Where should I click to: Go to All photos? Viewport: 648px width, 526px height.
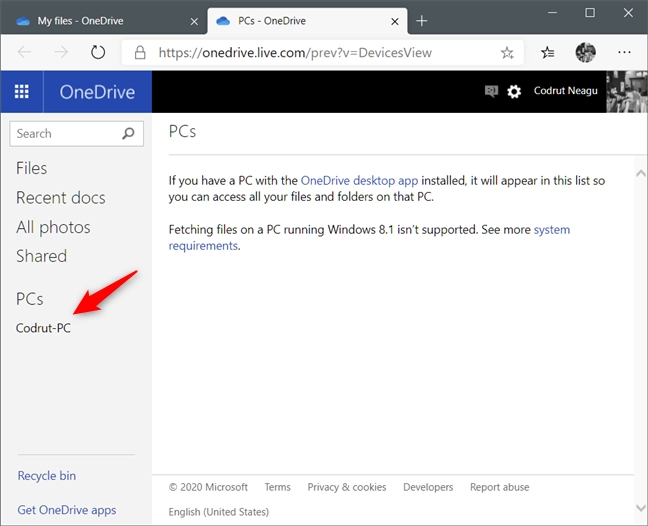coord(53,227)
